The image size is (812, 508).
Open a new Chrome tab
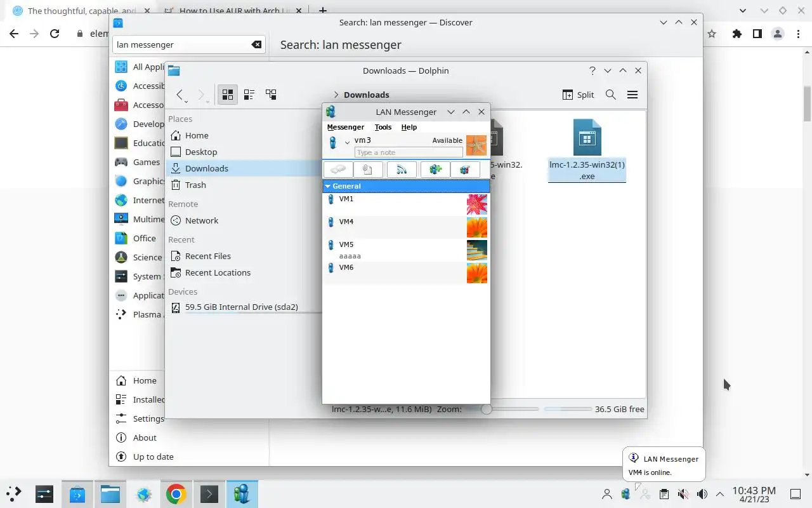point(323,11)
